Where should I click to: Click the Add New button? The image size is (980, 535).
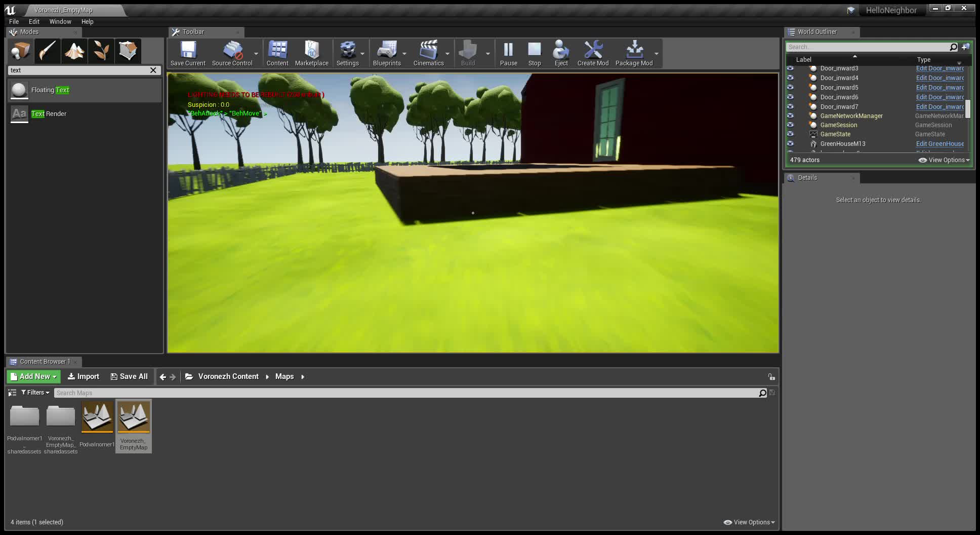(33, 376)
